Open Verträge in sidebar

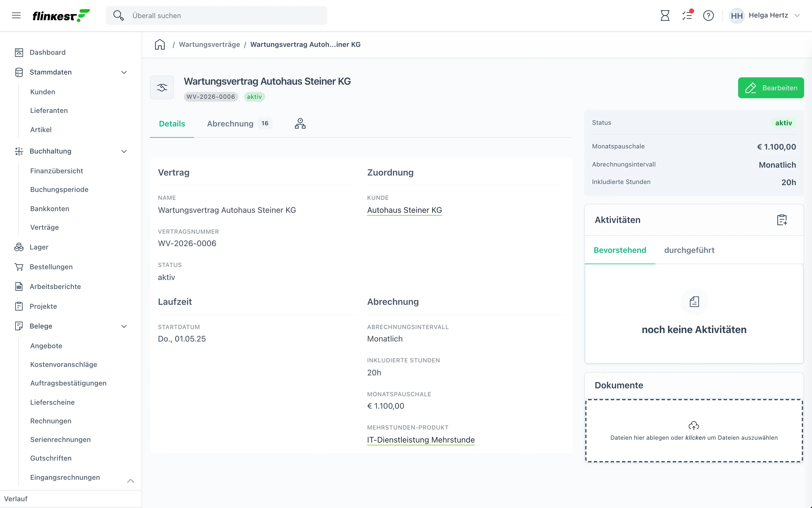pyautogui.click(x=45, y=227)
